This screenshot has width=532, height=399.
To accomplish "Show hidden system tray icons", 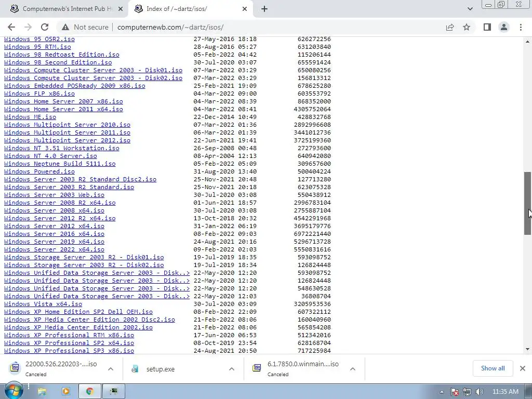I will click(x=442, y=392).
